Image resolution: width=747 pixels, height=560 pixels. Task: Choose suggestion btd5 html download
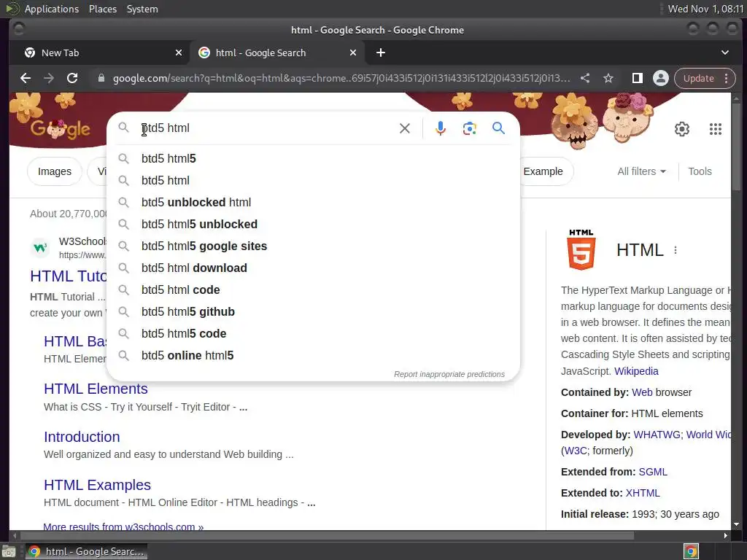pos(313,268)
